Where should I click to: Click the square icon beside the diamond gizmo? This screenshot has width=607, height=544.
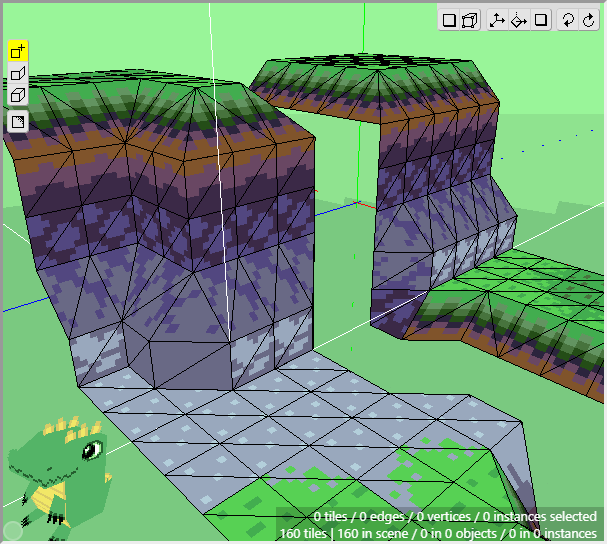(541, 20)
